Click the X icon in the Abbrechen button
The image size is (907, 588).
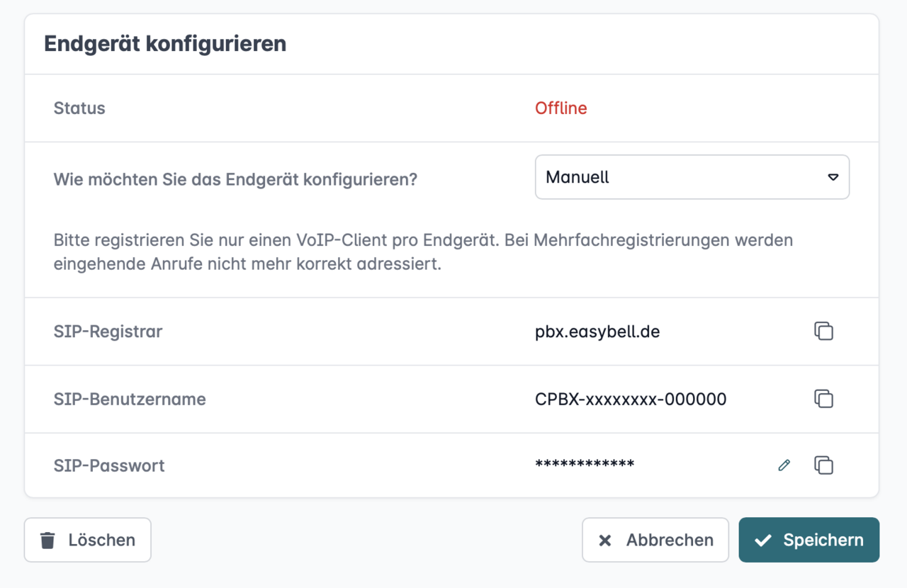[x=605, y=541]
